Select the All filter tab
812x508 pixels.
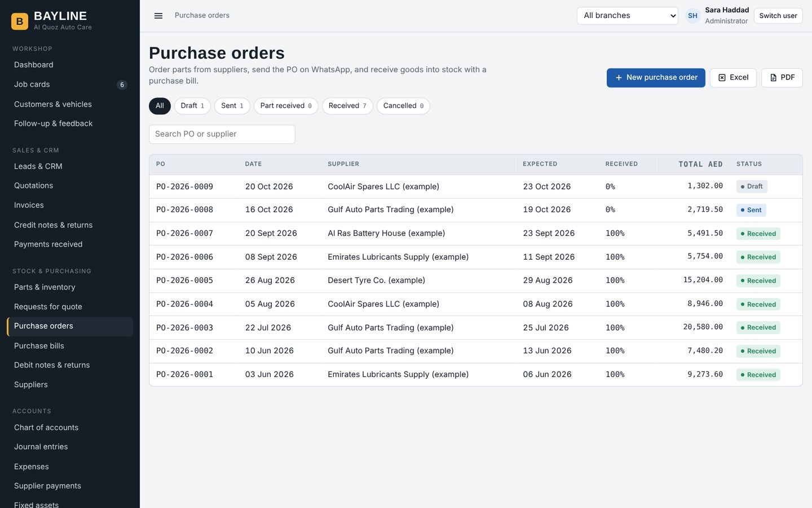click(x=160, y=106)
